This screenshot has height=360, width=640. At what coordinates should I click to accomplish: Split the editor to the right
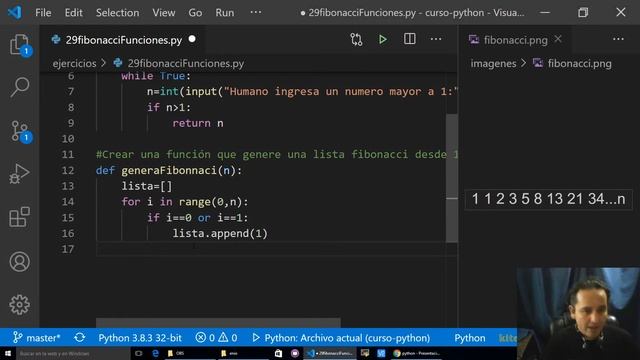409,39
